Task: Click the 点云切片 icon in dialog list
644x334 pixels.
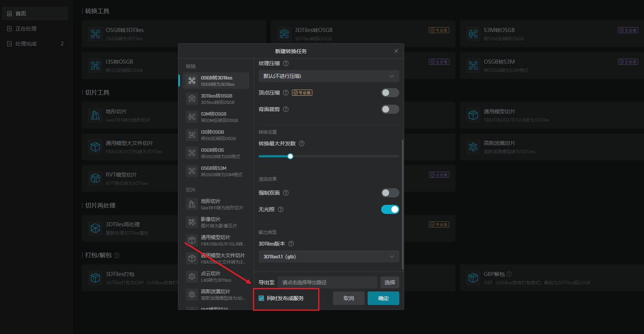Action: 192,276
